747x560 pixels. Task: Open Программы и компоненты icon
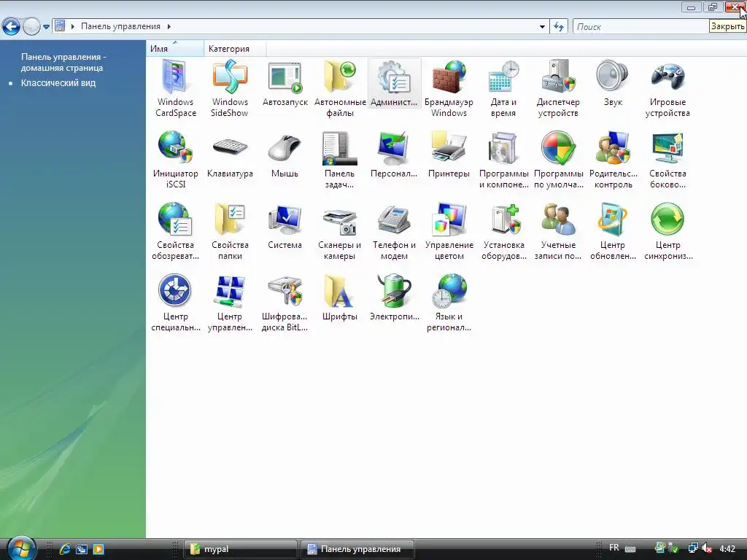[x=503, y=160]
